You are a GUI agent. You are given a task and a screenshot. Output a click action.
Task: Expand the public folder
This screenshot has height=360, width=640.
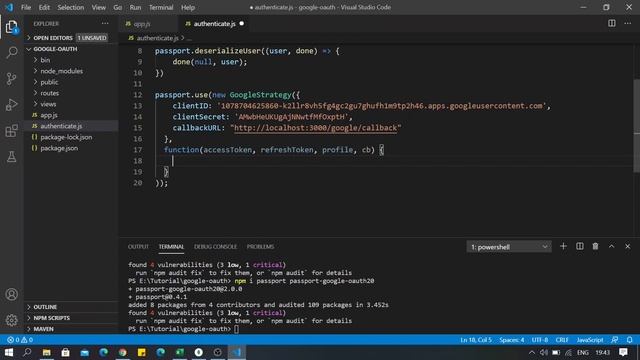tap(71, 82)
